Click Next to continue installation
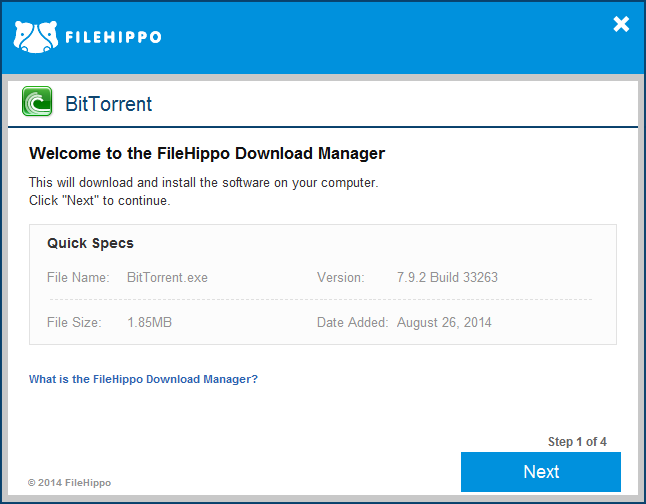646x504 pixels. (x=541, y=472)
